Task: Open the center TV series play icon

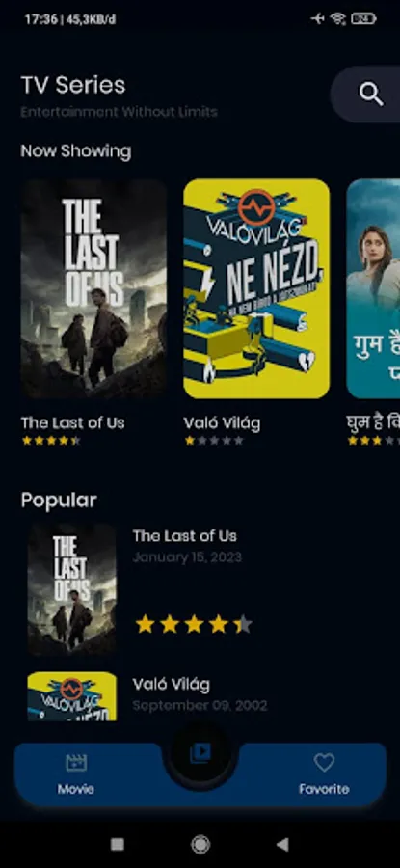Action: click(200, 753)
